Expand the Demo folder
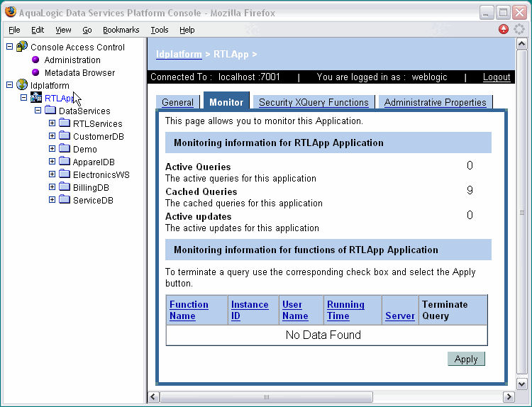532x407 pixels. tap(52, 149)
